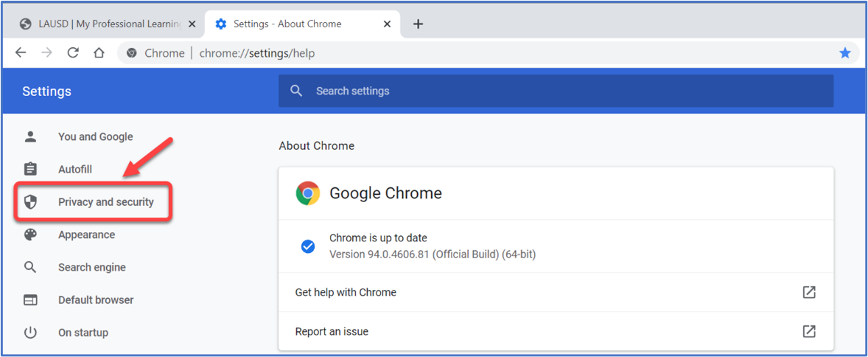Click the power icon beside On startup
Viewport: 868px width, 357px height.
point(30,332)
